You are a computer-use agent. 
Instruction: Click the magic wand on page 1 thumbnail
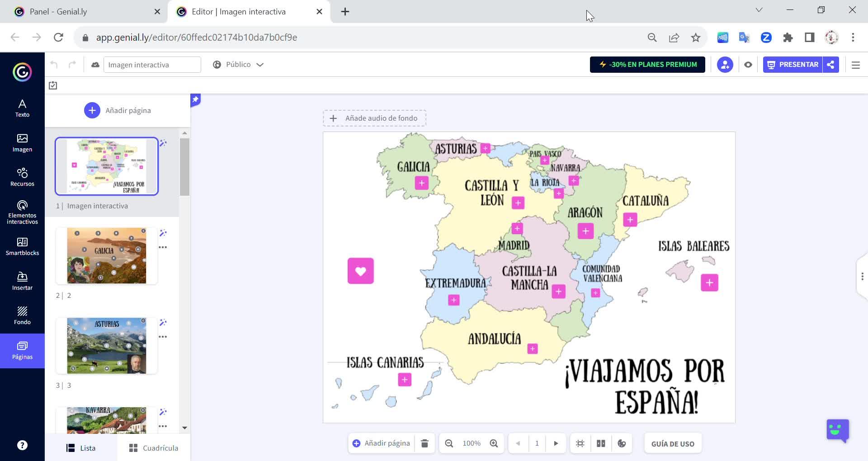coord(163,143)
